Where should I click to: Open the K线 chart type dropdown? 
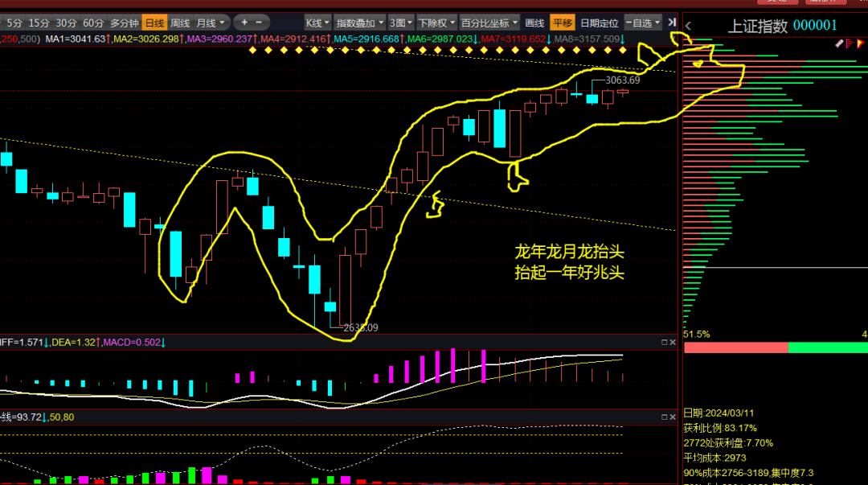click(x=317, y=23)
